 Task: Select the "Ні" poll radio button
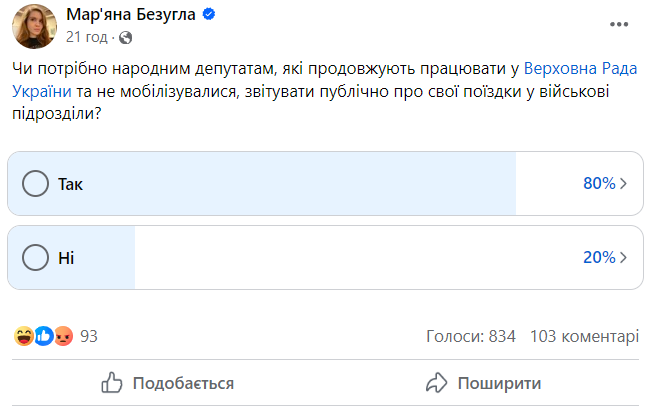click(x=35, y=257)
